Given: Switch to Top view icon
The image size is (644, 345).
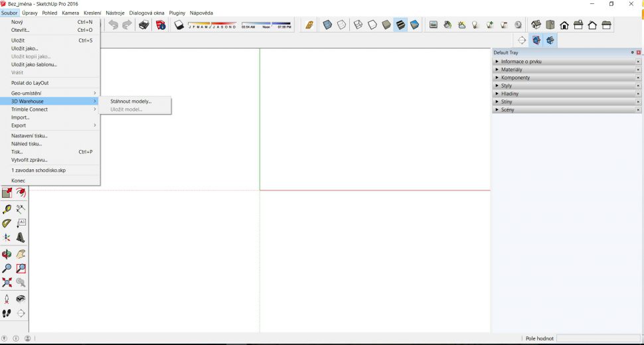Looking at the screenshot, I should (550, 25).
